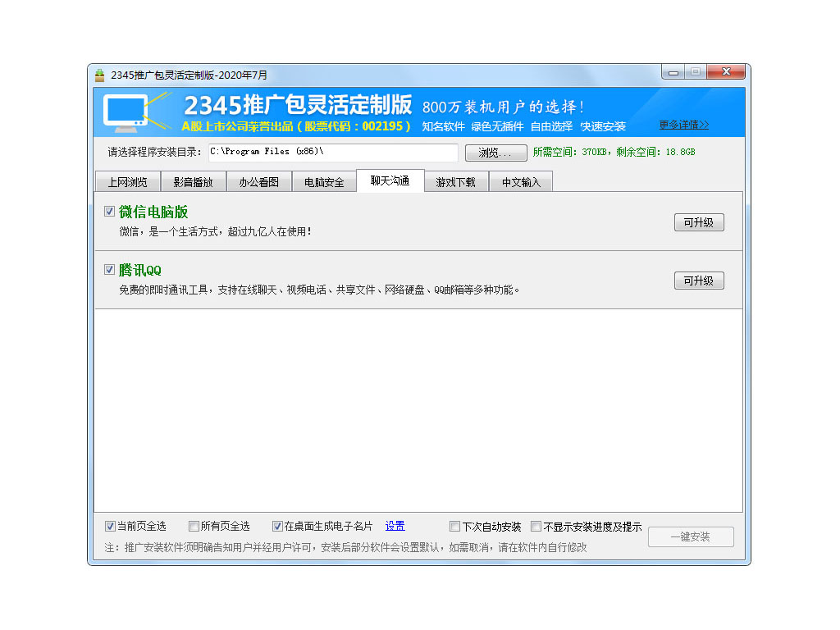Open the 更多详情>> link
This screenshot has height=630, width=840.
[x=683, y=125]
